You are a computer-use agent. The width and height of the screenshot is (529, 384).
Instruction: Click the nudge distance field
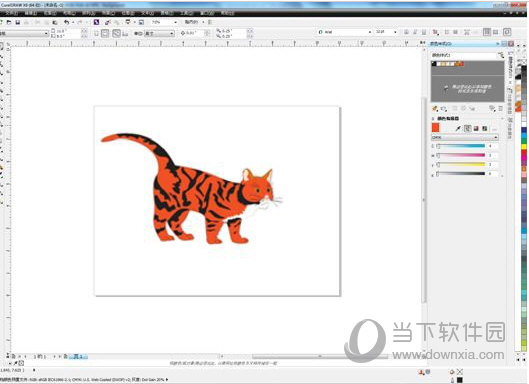(x=195, y=33)
